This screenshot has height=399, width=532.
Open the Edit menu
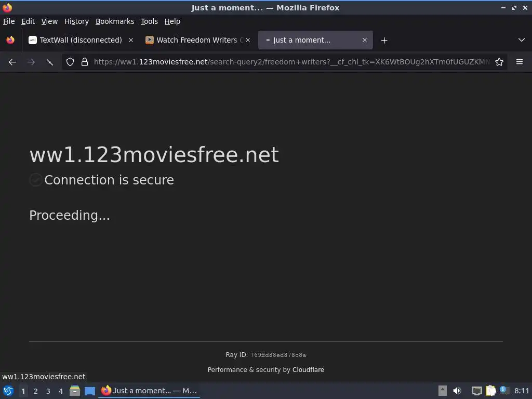pos(28,21)
